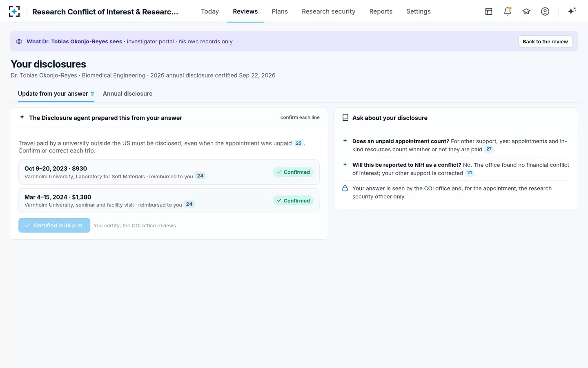Click the lock icon beside COI office note
Image resolution: width=588 pixels, height=368 pixels.
point(345,188)
